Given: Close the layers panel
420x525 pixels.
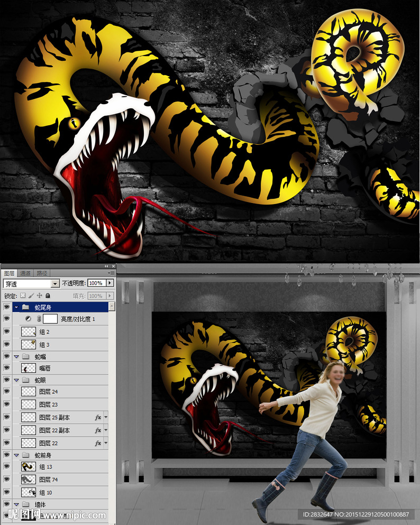Looking at the screenshot, I should pyautogui.click(x=114, y=266).
